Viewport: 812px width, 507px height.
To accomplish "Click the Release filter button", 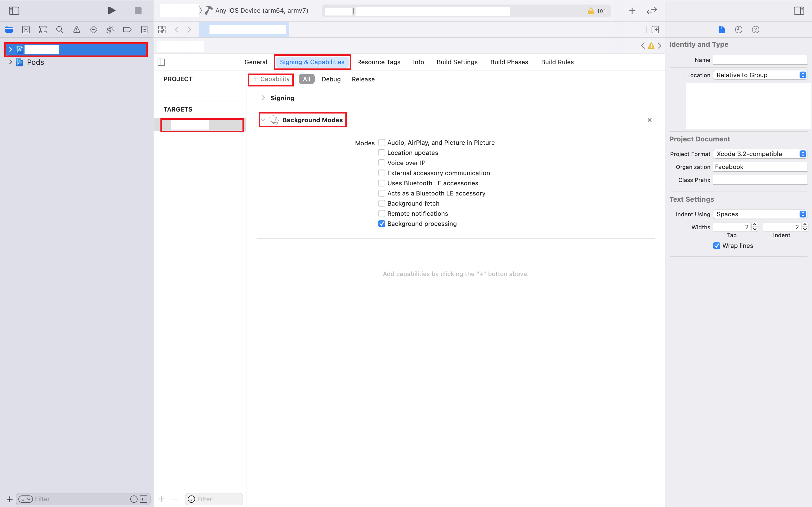I will point(363,79).
